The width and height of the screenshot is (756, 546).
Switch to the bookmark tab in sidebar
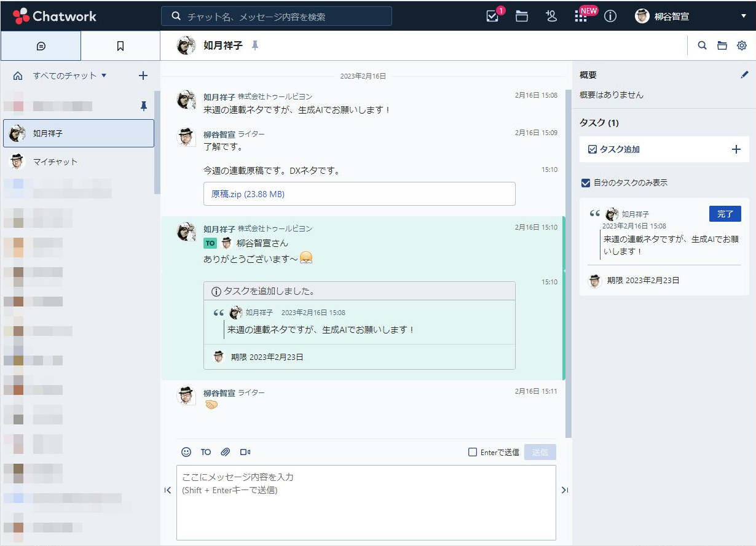click(120, 46)
